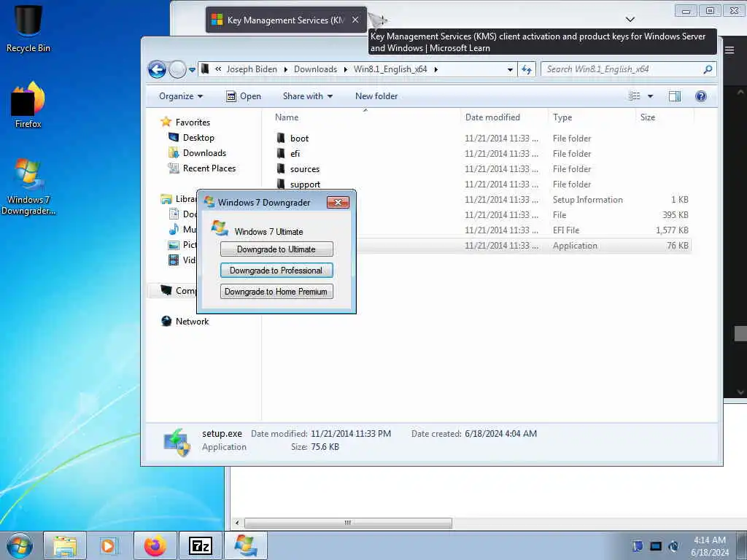Click Downgrade to Ultimate button

tap(276, 249)
